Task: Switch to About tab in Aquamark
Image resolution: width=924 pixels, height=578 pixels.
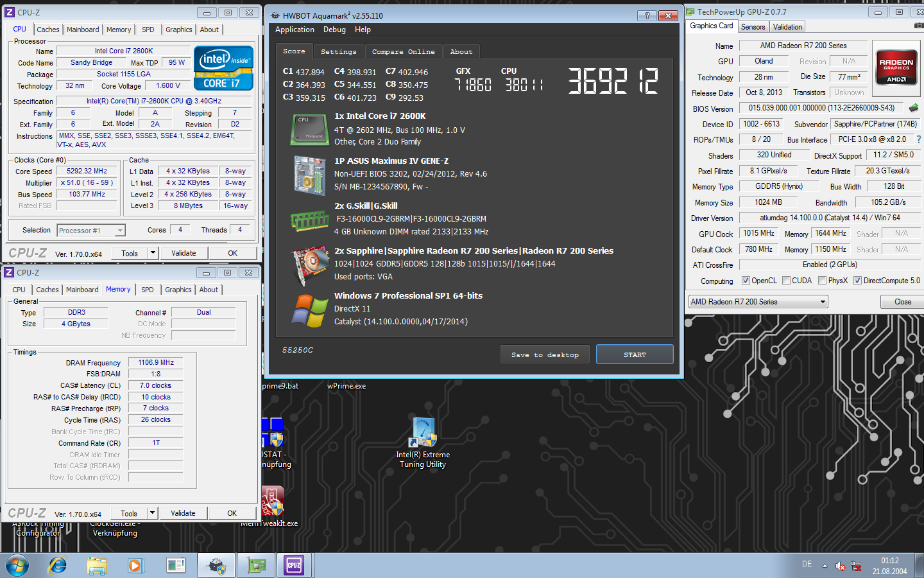Action: tap(461, 52)
